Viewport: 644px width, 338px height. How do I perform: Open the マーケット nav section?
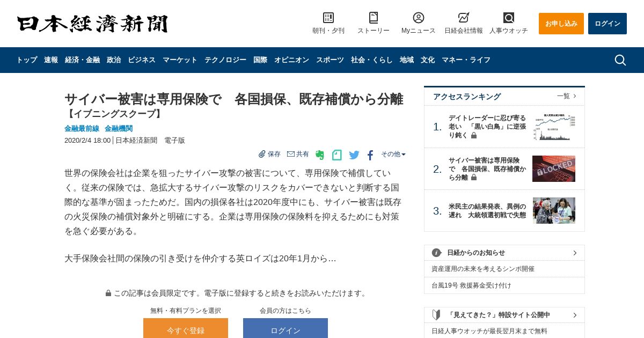pyautogui.click(x=180, y=60)
